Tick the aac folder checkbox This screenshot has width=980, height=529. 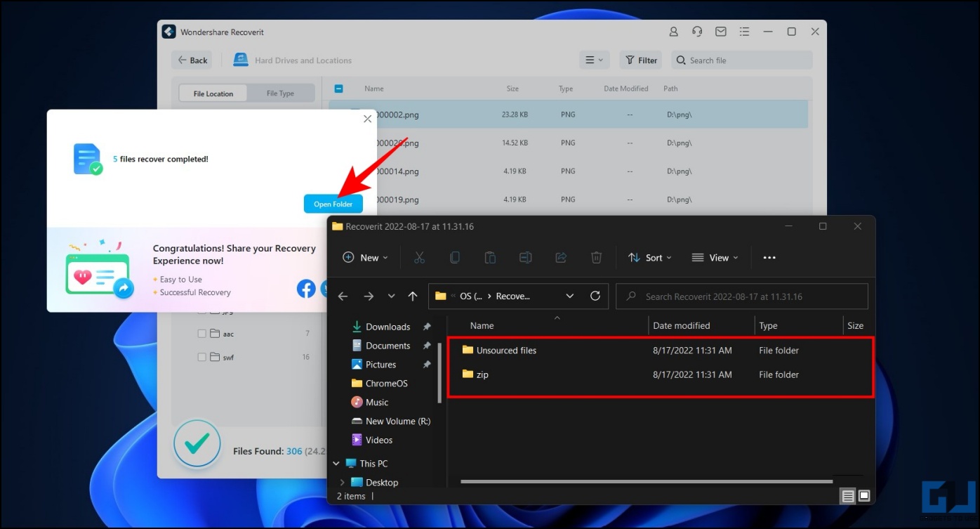tap(202, 334)
